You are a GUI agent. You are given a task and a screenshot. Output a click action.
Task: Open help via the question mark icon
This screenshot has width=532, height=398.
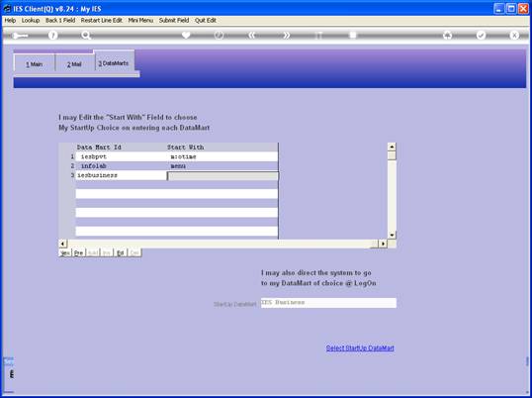click(x=53, y=35)
